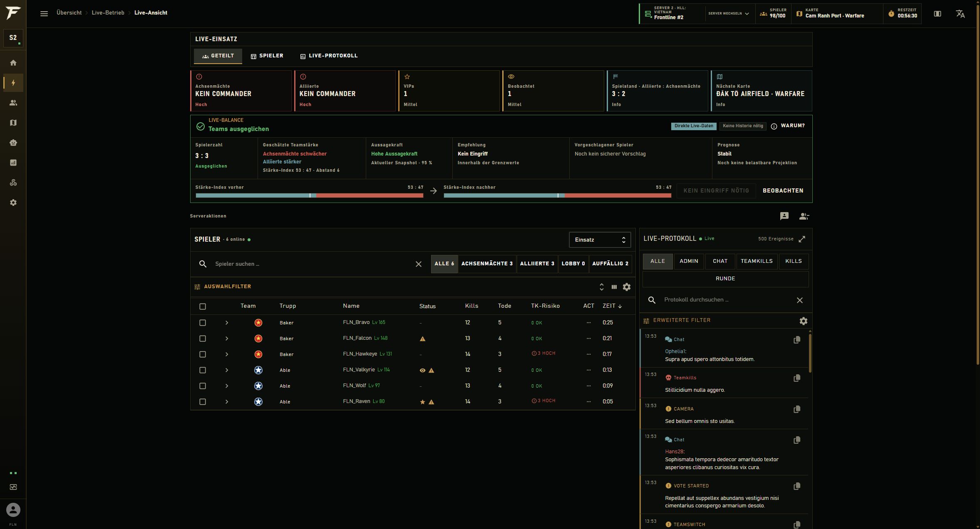Image resolution: width=980 pixels, height=529 pixels.
Task: Click the S2 server badge
Action: pyautogui.click(x=13, y=38)
